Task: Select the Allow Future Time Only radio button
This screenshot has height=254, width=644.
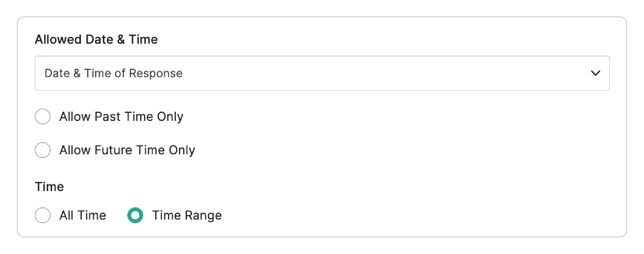Action: click(x=43, y=150)
